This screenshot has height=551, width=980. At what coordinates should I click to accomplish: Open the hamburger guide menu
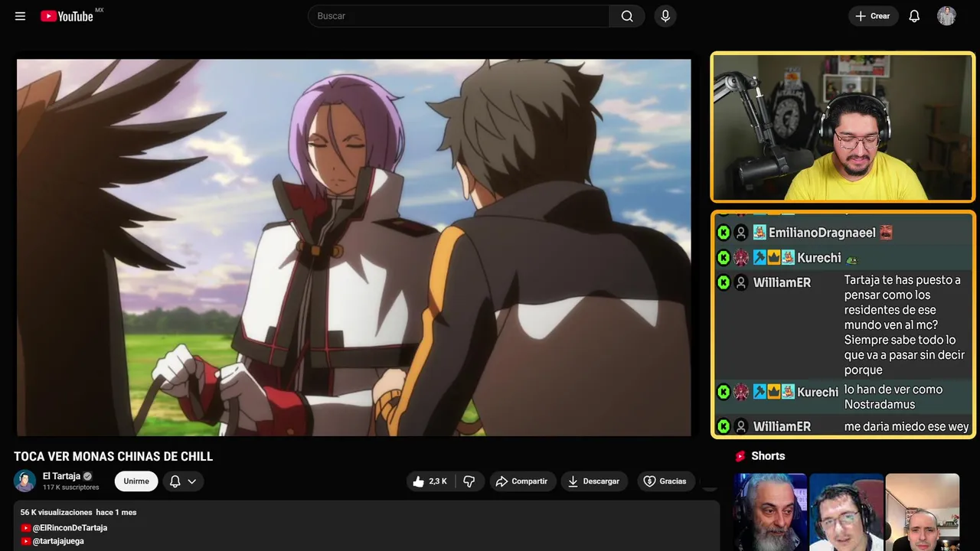(x=20, y=16)
